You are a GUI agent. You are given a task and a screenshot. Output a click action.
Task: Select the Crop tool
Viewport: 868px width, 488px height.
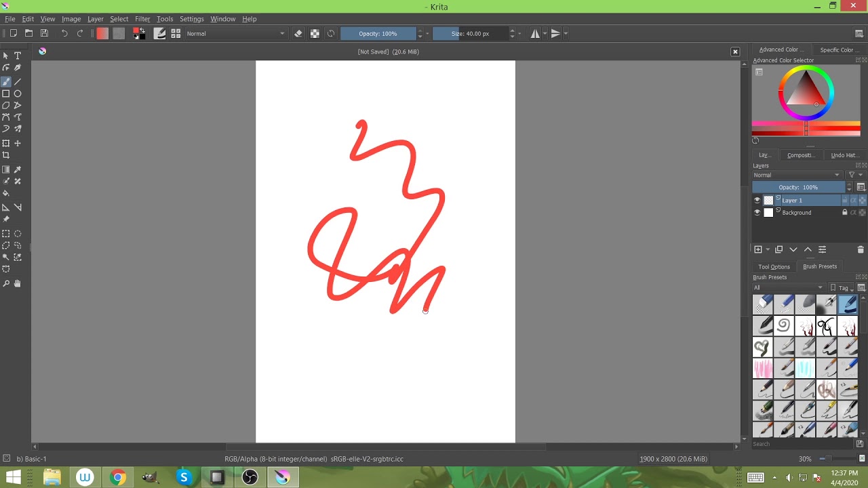click(6, 155)
